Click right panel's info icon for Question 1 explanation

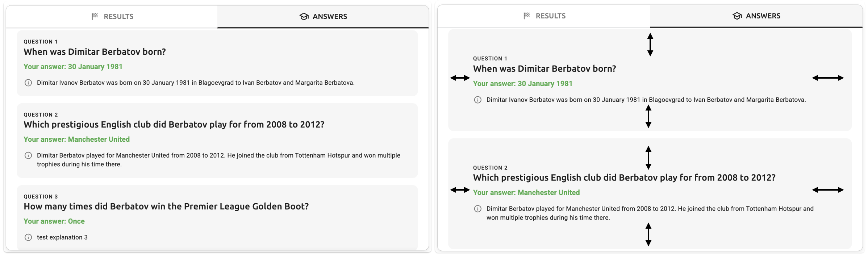(478, 100)
